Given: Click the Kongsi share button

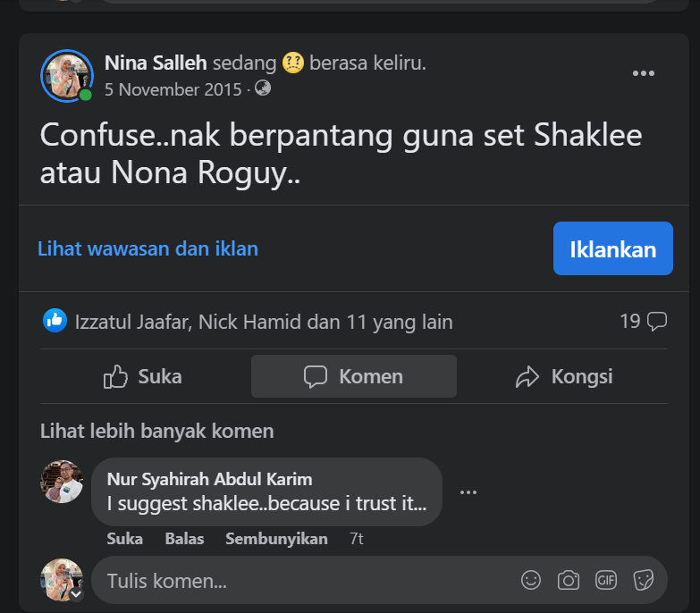Looking at the screenshot, I should pos(564,376).
